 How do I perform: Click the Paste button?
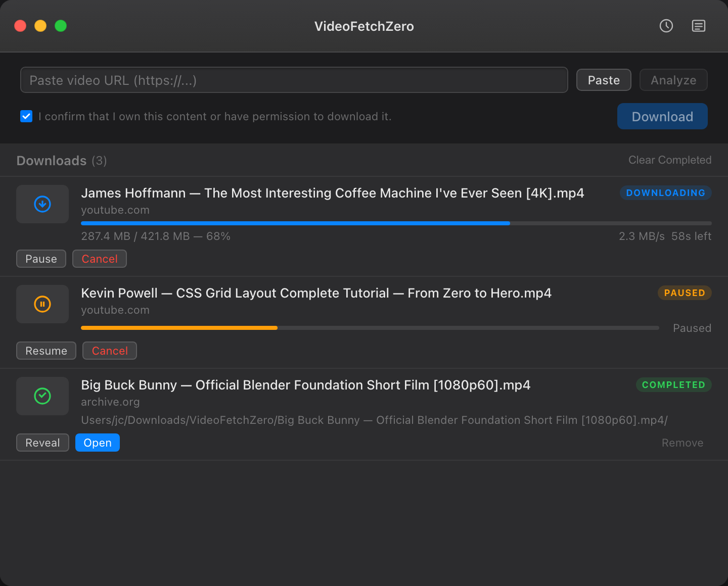point(604,80)
